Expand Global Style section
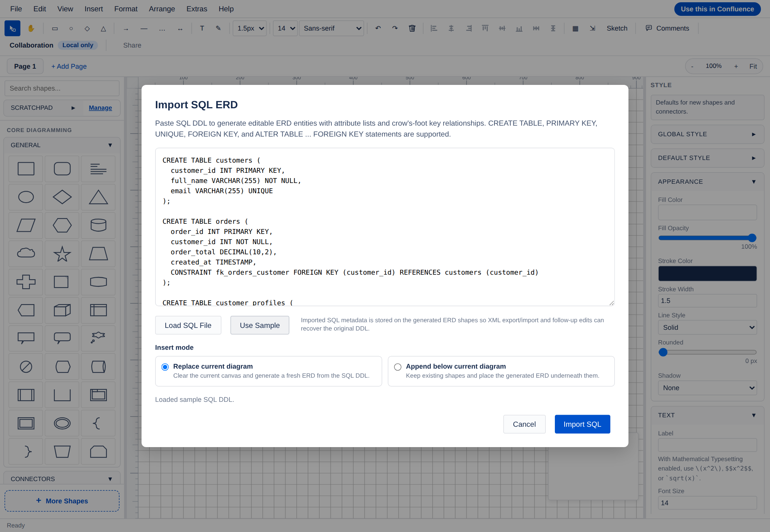Screen dimensions: 770x532 [x=707, y=134]
